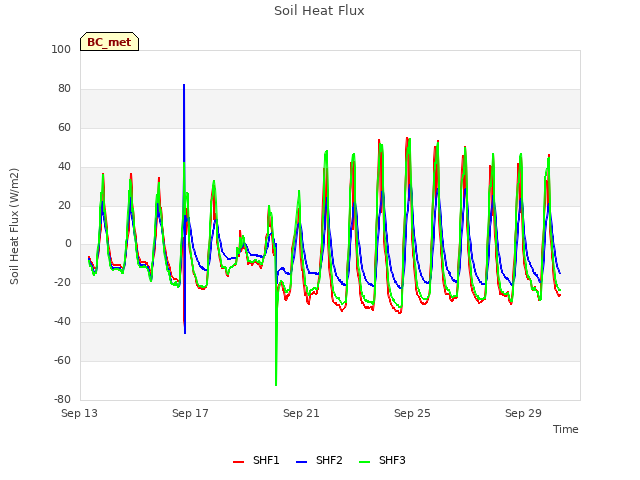Click the -20 y-axis tick label
This screenshot has width=640, height=480.
[x=62, y=282]
